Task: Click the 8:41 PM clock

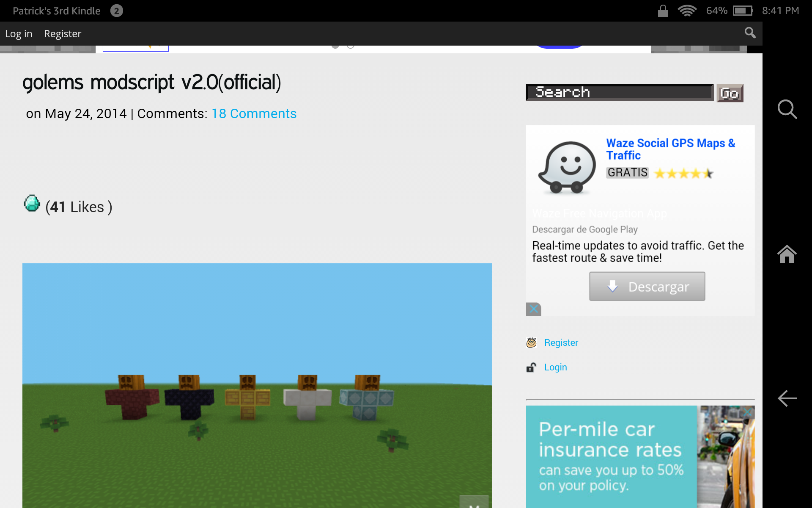Action: point(780,11)
